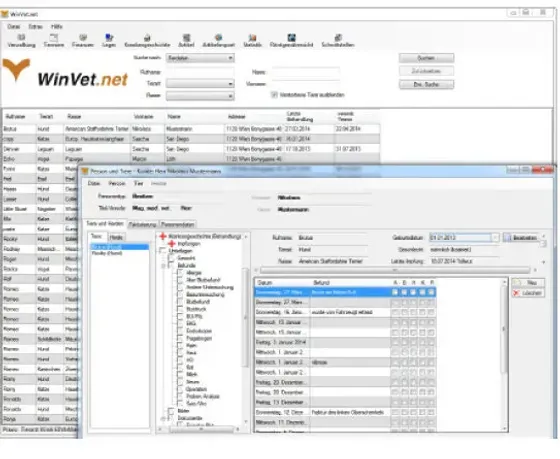Open the Finanzen toolbar icon

[x=83, y=38]
